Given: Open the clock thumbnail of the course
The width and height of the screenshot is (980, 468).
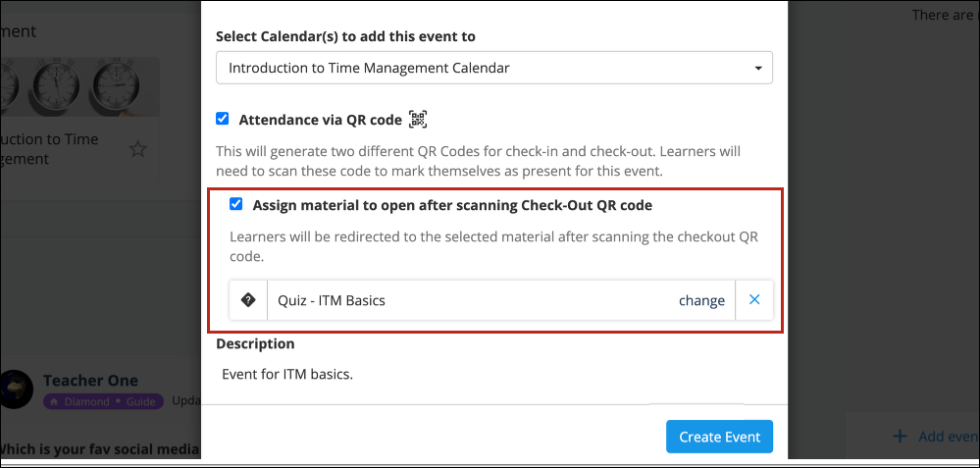Looking at the screenshot, I should (x=79, y=87).
